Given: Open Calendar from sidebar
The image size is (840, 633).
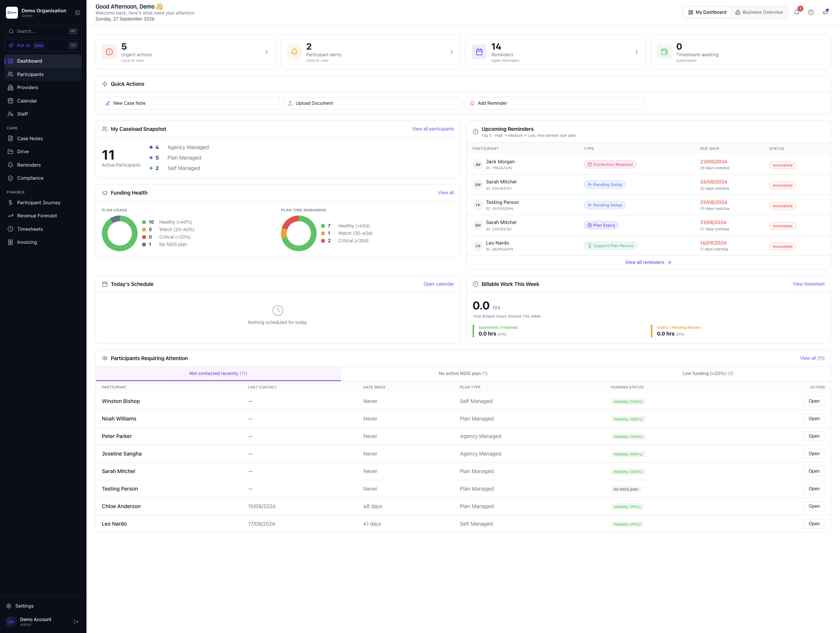Looking at the screenshot, I should pyautogui.click(x=43, y=101).
